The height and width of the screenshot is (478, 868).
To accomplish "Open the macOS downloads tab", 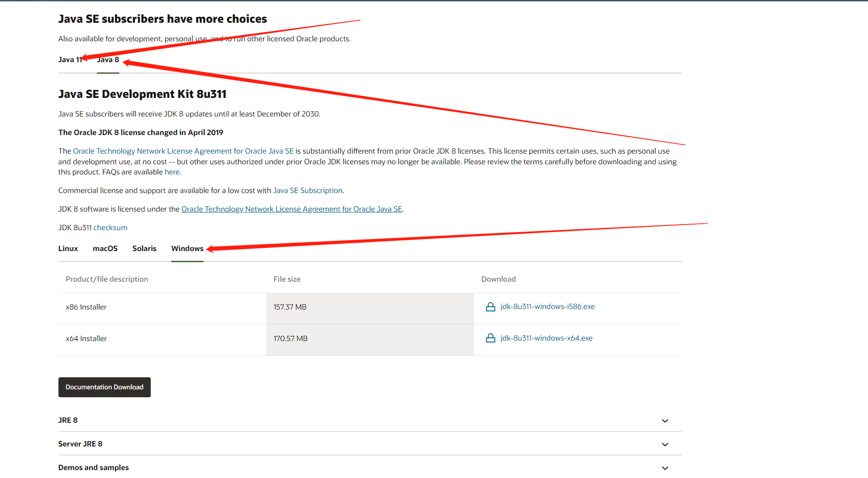I will click(x=105, y=249).
